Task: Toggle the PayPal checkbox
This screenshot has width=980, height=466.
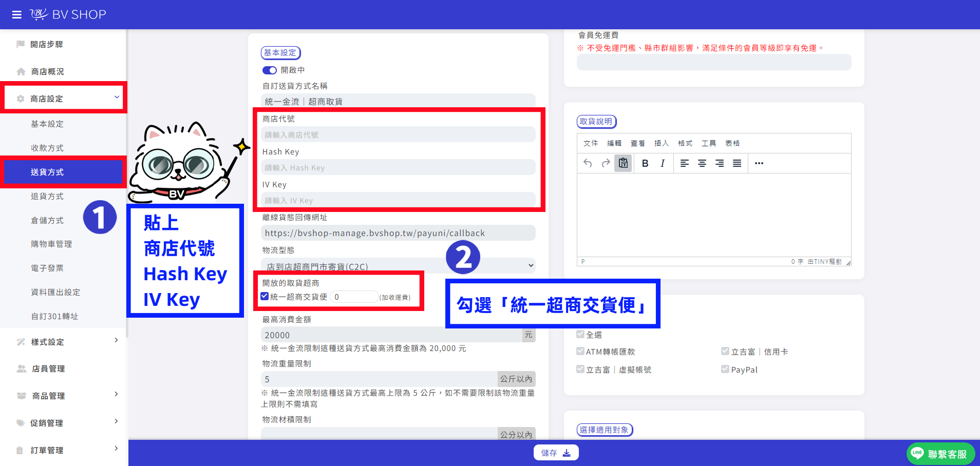Action: pyautogui.click(x=725, y=369)
